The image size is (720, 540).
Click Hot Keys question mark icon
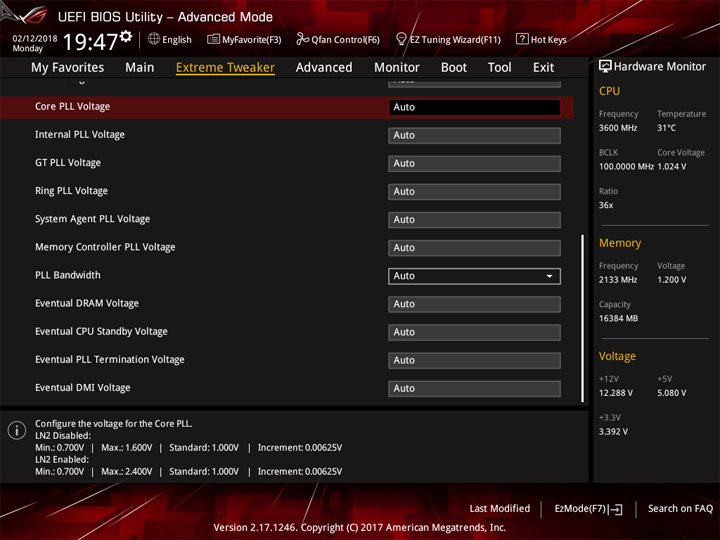tap(522, 39)
